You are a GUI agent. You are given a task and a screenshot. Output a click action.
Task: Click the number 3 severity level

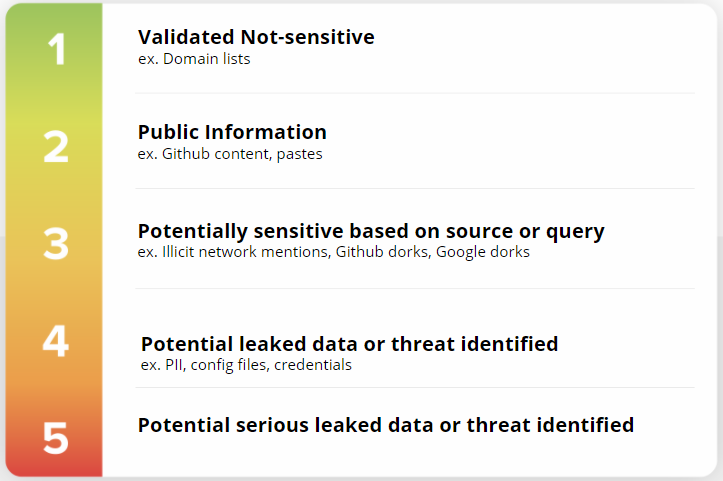[x=56, y=243]
